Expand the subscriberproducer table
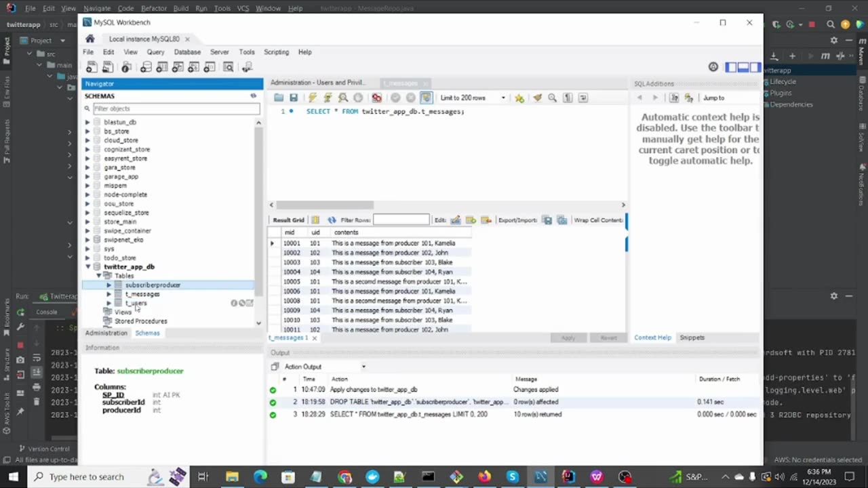 108,285
